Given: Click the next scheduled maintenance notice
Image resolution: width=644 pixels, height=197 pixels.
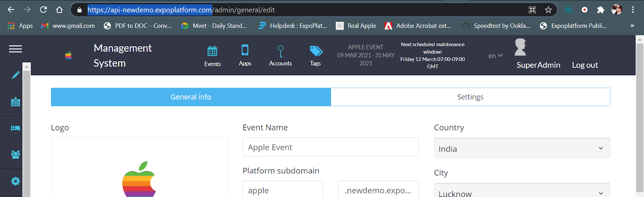Looking at the screenshot, I should [x=433, y=55].
